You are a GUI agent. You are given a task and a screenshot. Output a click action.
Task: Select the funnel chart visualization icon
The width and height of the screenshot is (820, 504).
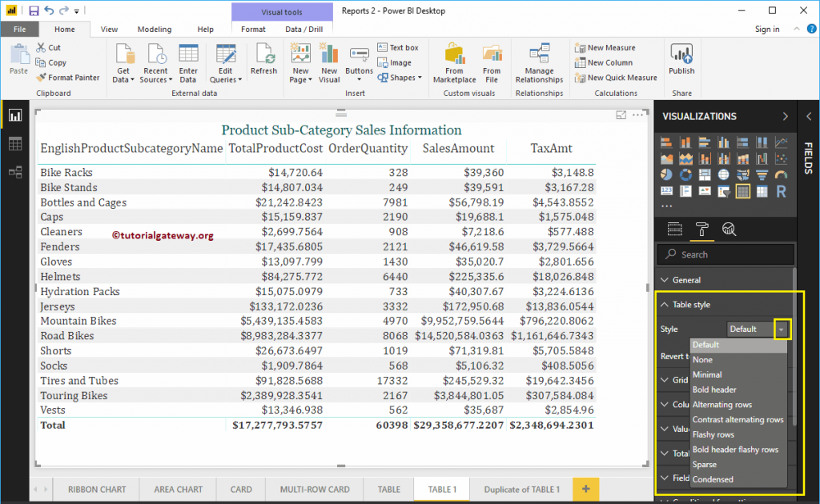pyautogui.click(x=761, y=174)
